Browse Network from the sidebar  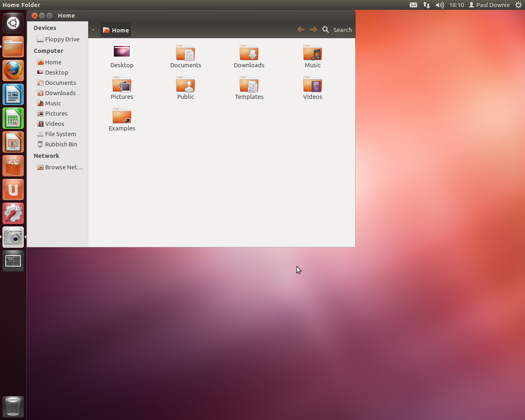60,167
